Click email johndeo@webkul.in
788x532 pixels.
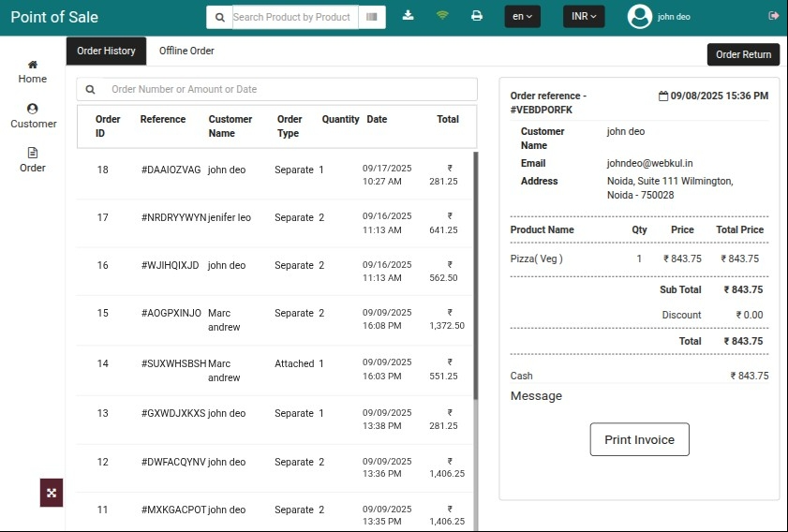pyautogui.click(x=649, y=163)
